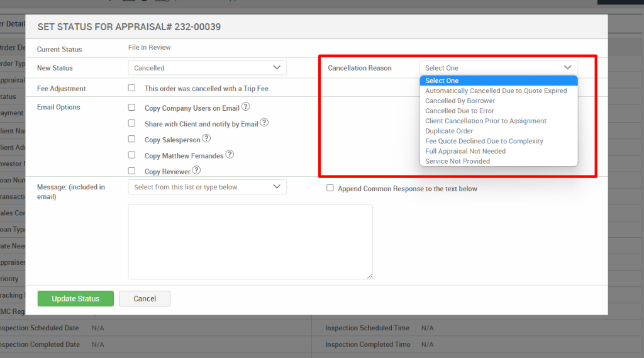The image size is (644, 358).
Task: Click the 'Email Options' label
Action: [x=58, y=107]
